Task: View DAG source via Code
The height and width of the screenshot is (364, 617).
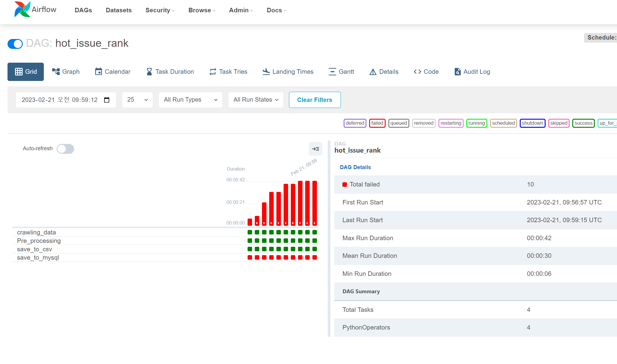Action: pyautogui.click(x=426, y=72)
